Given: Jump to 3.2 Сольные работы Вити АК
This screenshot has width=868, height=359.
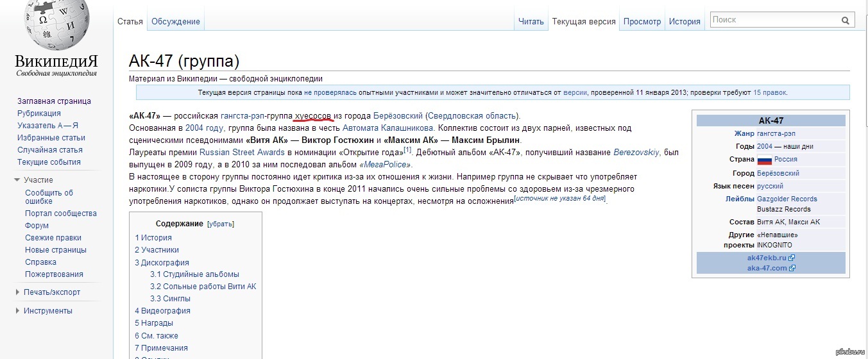Looking at the screenshot, I should [203, 287].
